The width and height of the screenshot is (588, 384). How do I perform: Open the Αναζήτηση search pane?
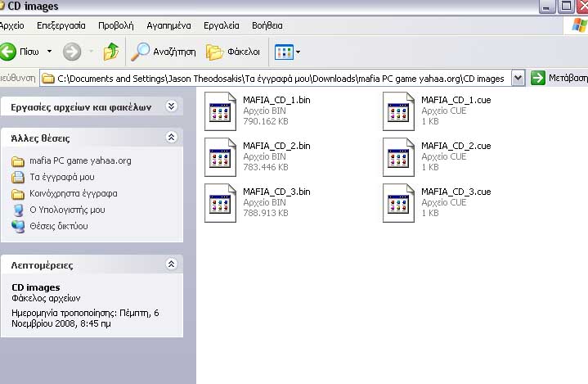164,52
